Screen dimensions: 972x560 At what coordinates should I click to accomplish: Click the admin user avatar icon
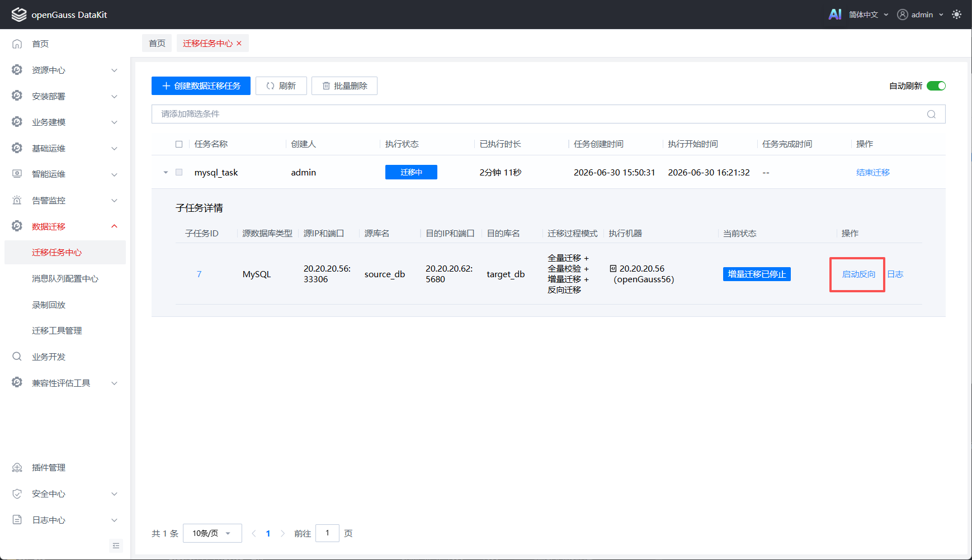click(x=903, y=15)
